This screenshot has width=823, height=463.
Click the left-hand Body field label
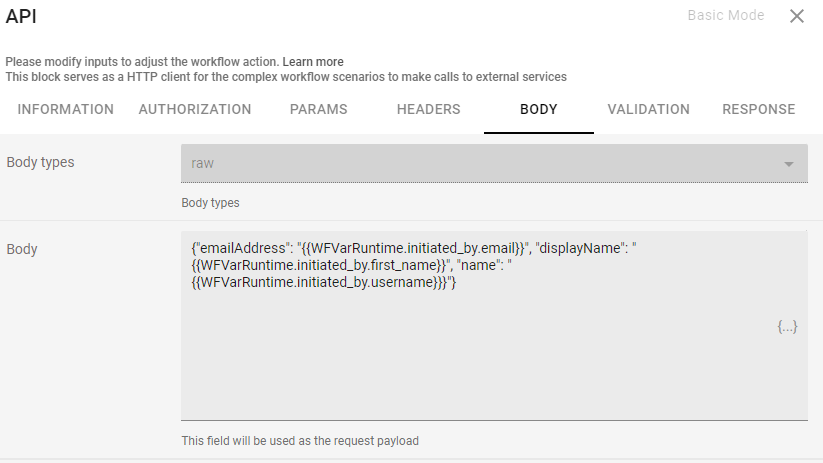click(22, 249)
